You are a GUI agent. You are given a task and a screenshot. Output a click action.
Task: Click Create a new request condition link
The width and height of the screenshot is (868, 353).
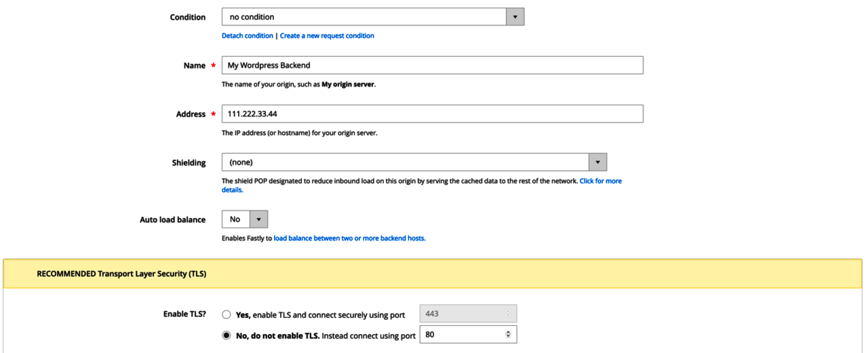point(327,36)
